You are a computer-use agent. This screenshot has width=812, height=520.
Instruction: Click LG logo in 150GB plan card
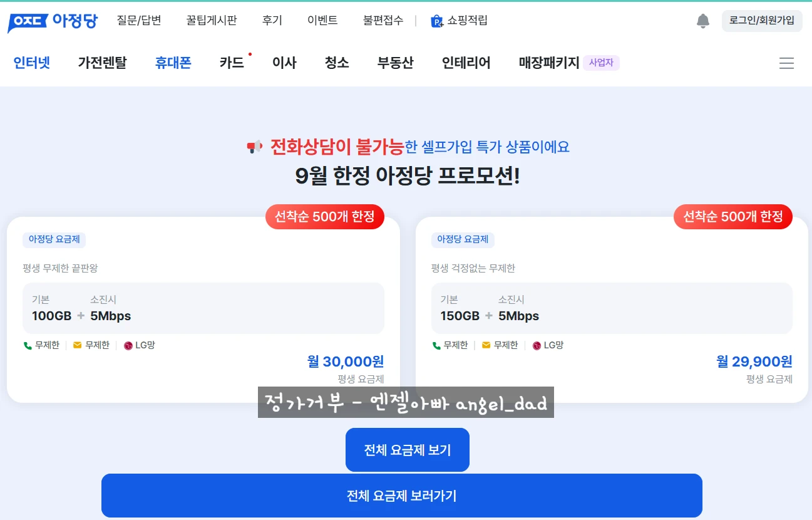click(x=537, y=345)
